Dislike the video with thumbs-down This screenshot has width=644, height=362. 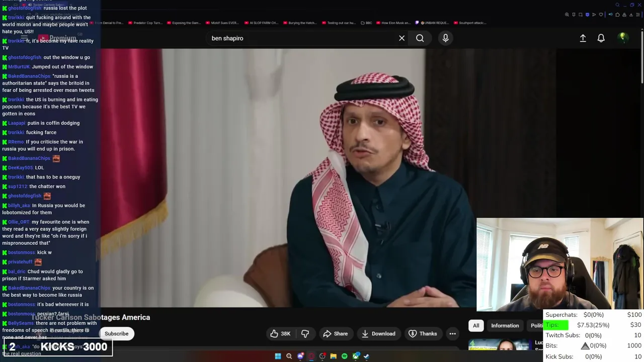[305, 333]
